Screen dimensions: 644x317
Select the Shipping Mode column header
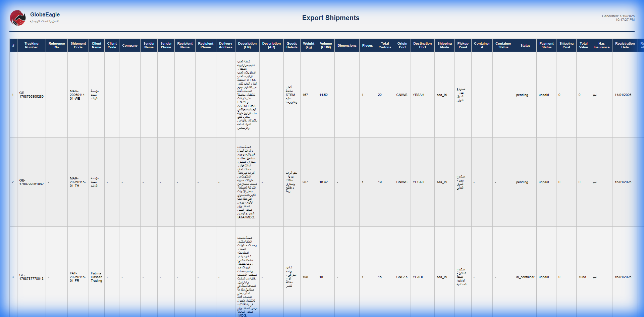(x=444, y=45)
